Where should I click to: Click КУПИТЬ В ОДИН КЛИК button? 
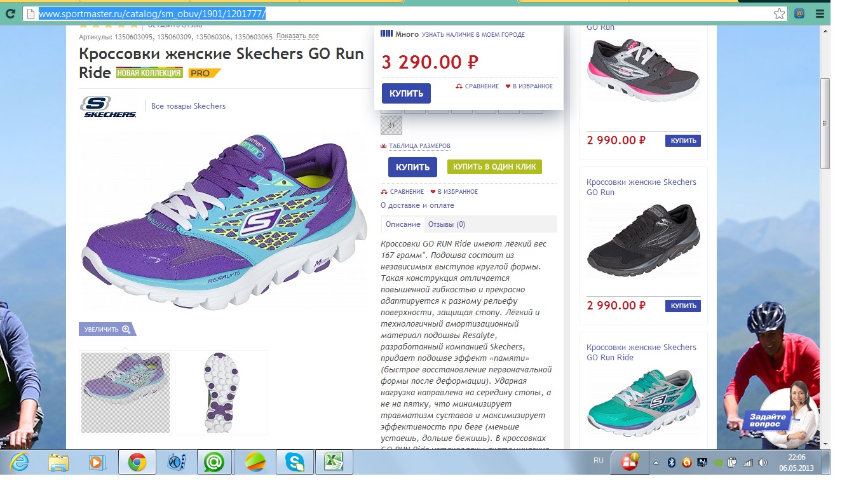click(x=494, y=167)
